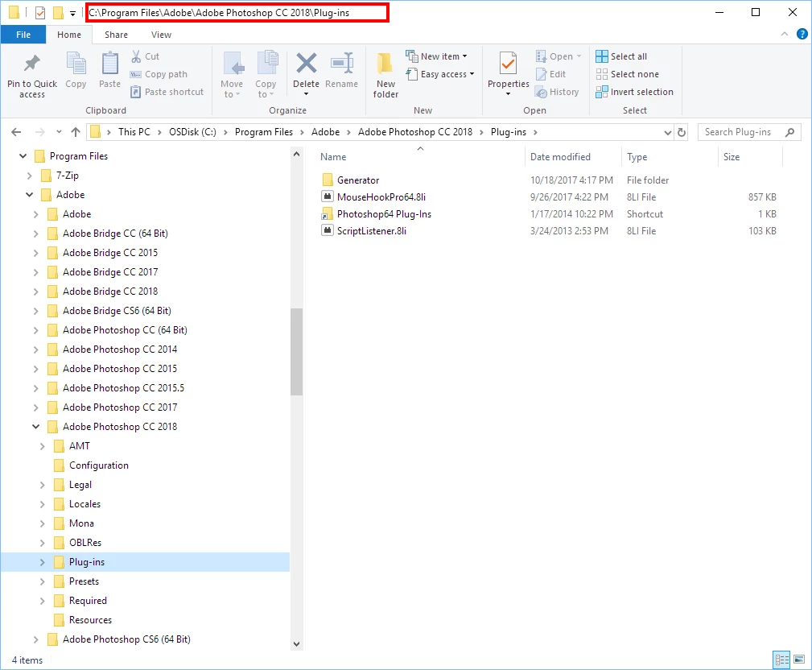Collapse the Adobe Photoshop CC 2018 node
Screen dimensions: 812x670
(x=35, y=427)
